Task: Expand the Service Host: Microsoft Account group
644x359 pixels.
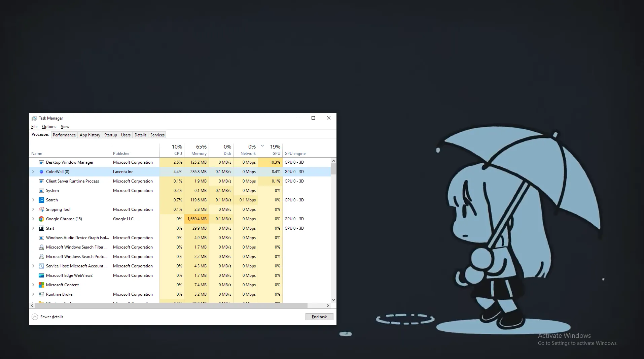Action: pos(33,266)
